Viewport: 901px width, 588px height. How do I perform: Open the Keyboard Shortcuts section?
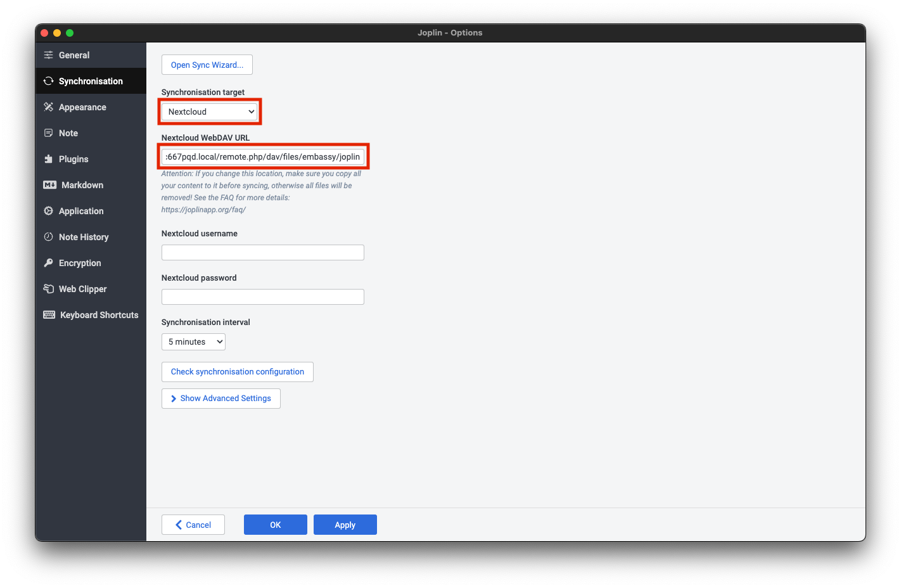pyautogui.click(x=99, y=315)
